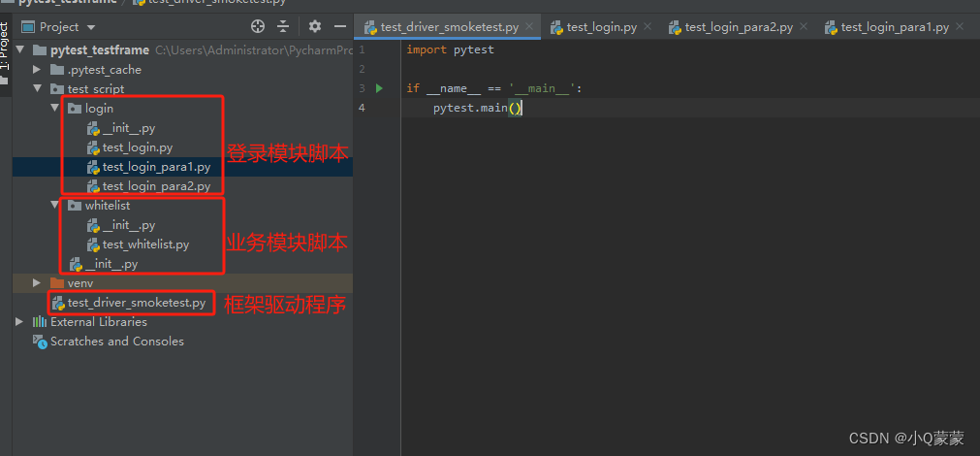
Task: Place cursor on pytest.main() call
Action: pos(478,108)
